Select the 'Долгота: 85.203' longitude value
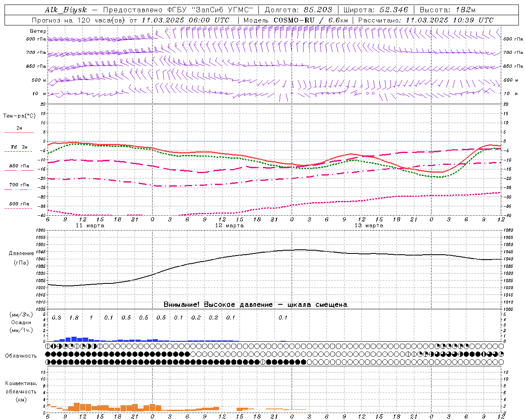This screenshot has width=525, height=420. [299, 10]
